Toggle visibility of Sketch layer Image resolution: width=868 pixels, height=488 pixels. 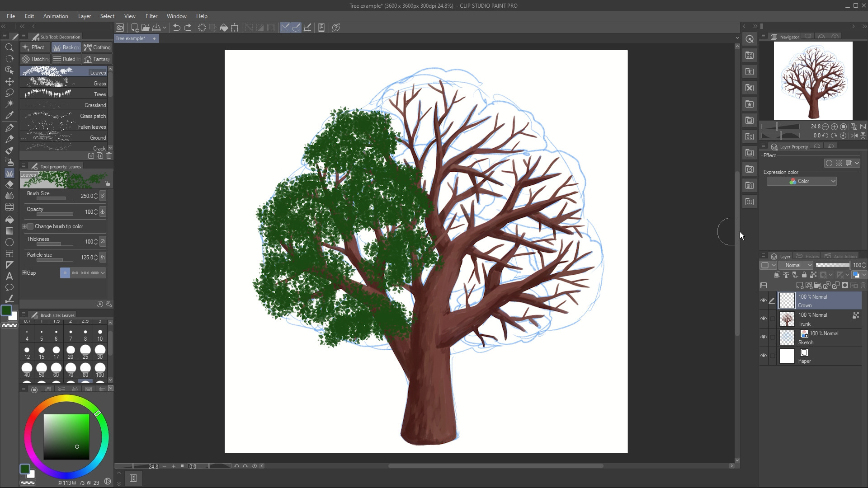(764, 338)
